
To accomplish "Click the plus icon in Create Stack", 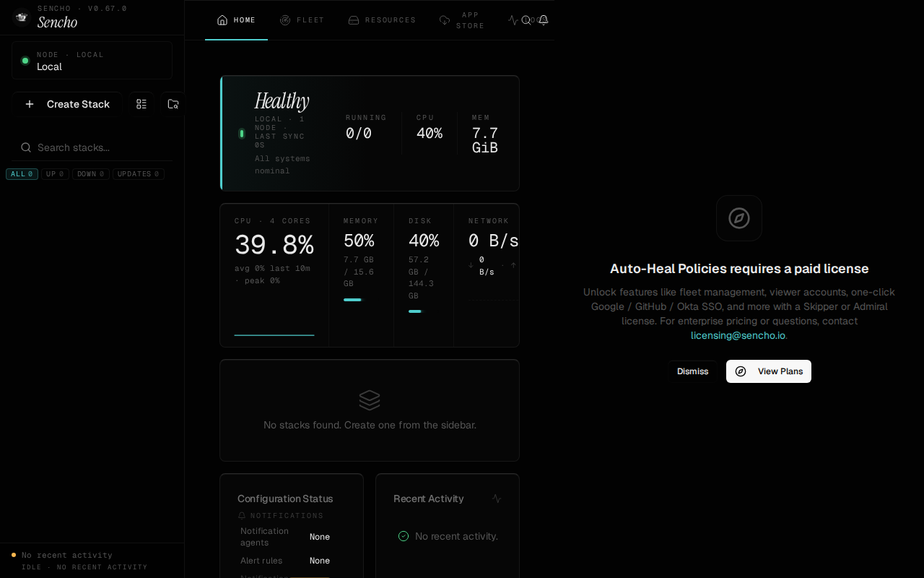I will pyautogui.click(x=30, y=104).
